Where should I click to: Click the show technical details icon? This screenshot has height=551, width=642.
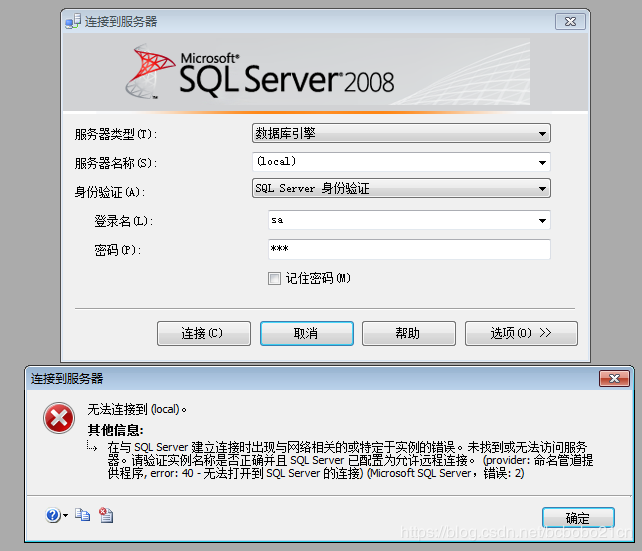point(106,515)
